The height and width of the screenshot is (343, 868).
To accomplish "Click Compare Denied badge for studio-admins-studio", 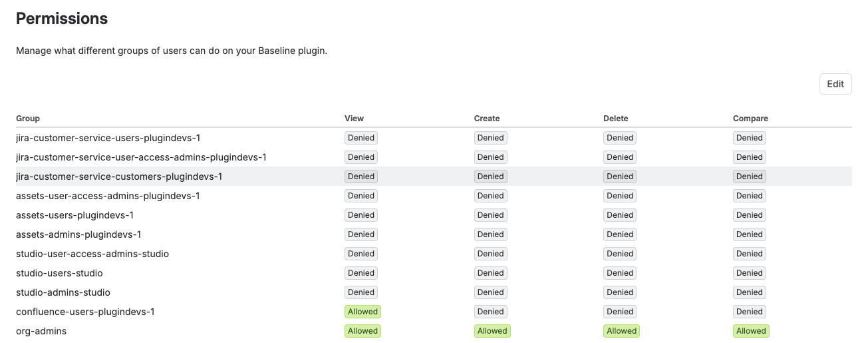I will tap(750, 292).
